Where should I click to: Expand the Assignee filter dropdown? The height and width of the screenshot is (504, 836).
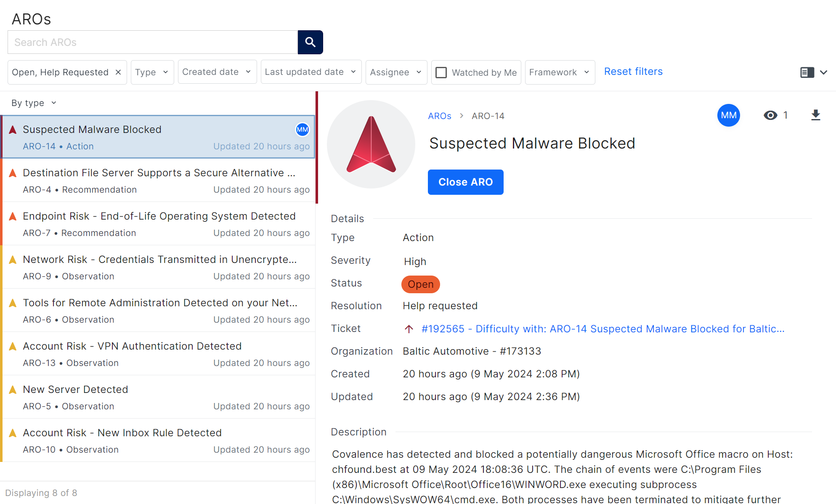(395, 72)
